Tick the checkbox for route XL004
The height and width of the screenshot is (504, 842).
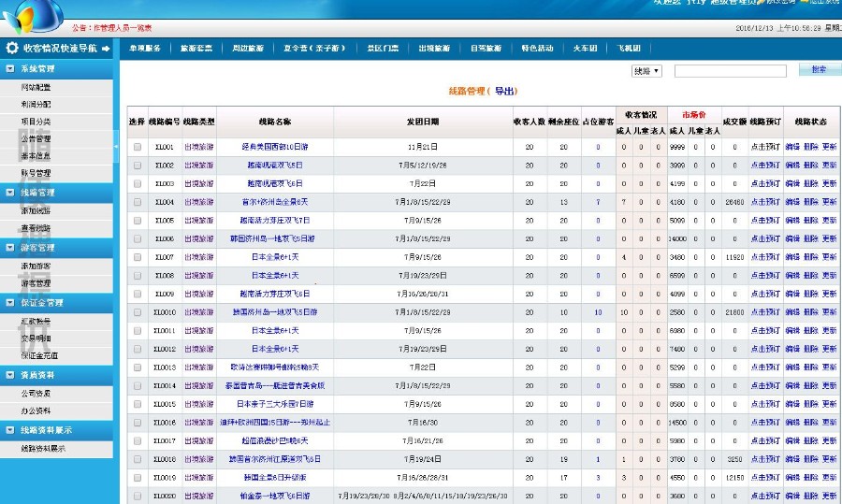(x=138, y=202)
